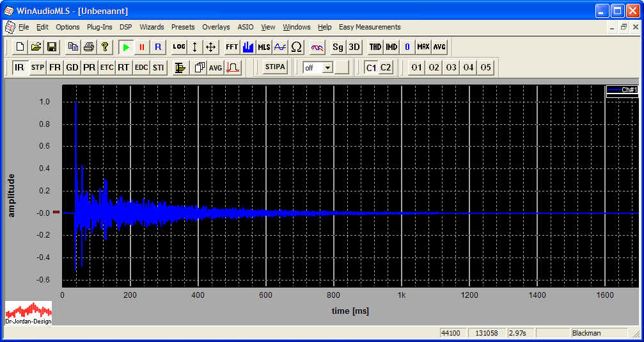This screenshot has width=644, height=342.
Task: Click the Omega impedance icon
Action: [x=296, y=47]
